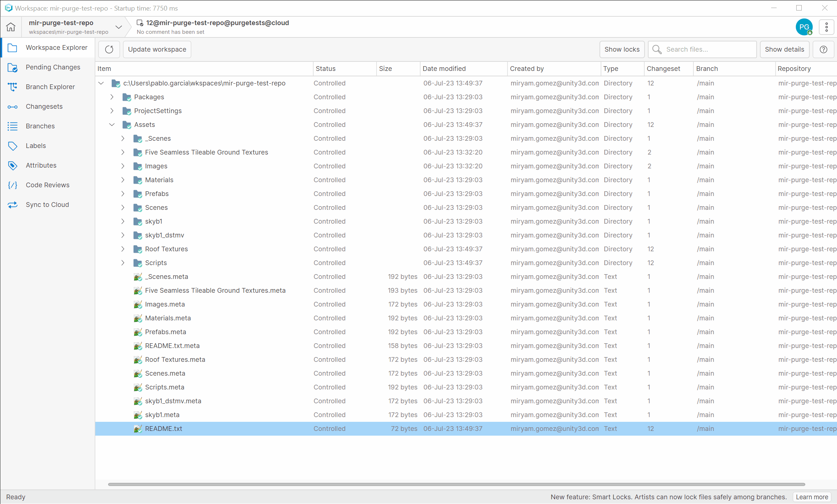Viewport: 837px width, 504px height.
Task: Open the Sync to Cloud panel
Action: click(47, 204)
